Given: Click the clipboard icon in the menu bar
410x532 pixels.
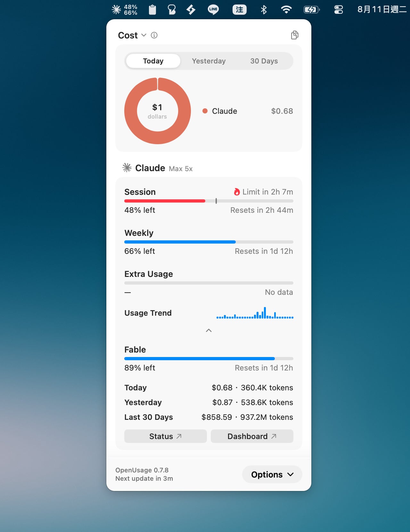Looking at the screenshot, I should click(152, 10).
